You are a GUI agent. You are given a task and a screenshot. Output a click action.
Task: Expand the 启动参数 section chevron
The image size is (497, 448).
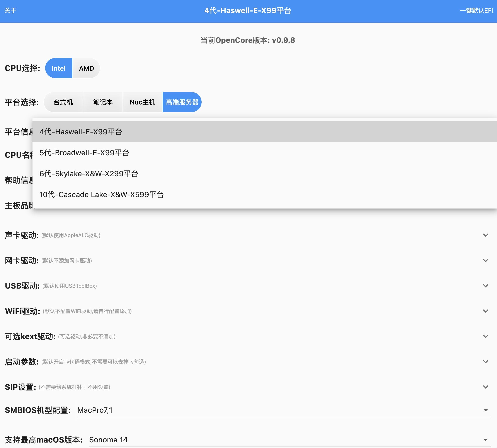coord(485,362)
